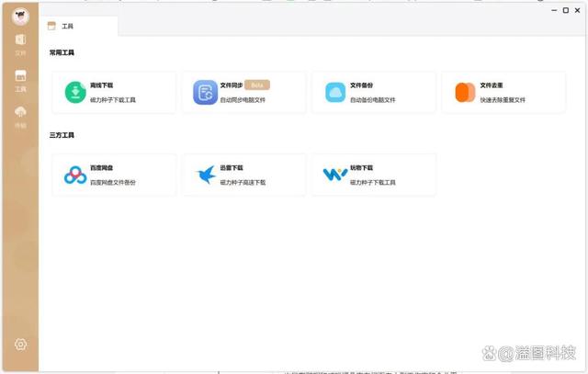Image resolution: width=588 pixels, height=374 pixels.
Task: Open settings via the sidebar gear icon
Action: tap(20, 344)
